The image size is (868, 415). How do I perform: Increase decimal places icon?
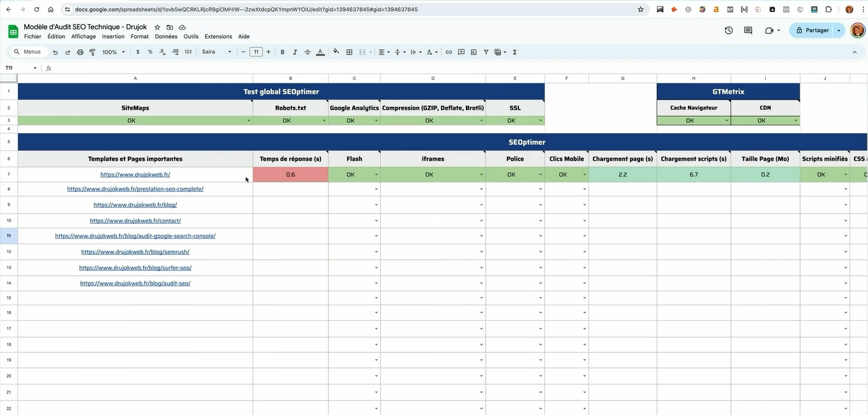tap(175, 52)
